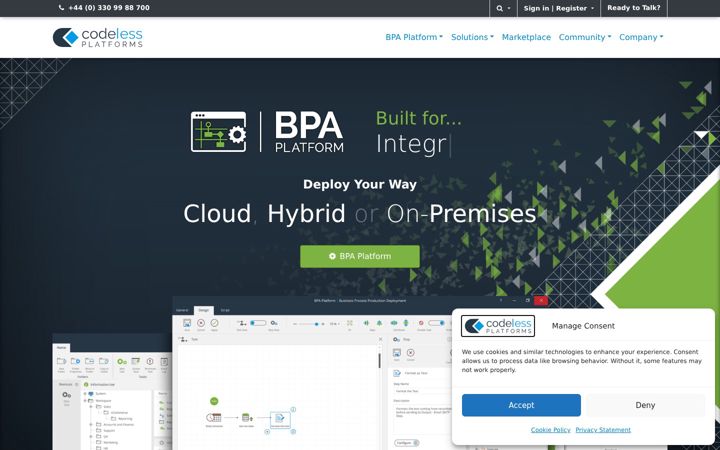
Task: Switch to General tab in BPA window
Action: (x=182, y=310)
